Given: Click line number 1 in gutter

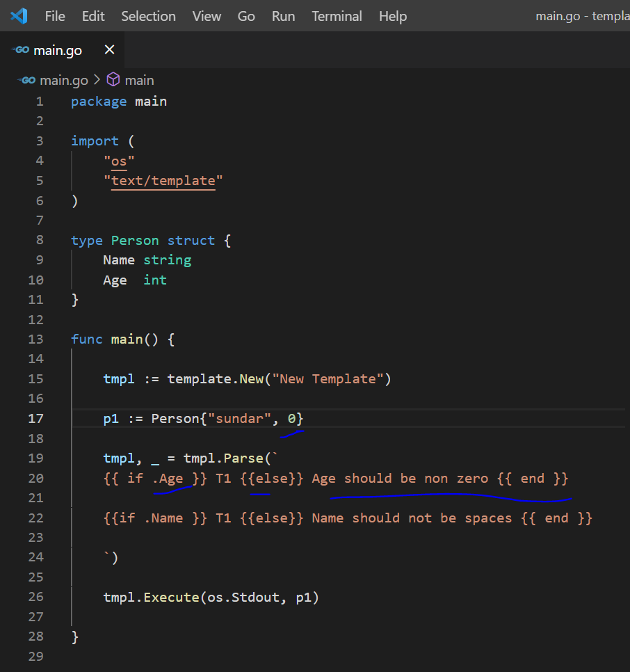Looking at the screenshot, I should click(40, 102).
